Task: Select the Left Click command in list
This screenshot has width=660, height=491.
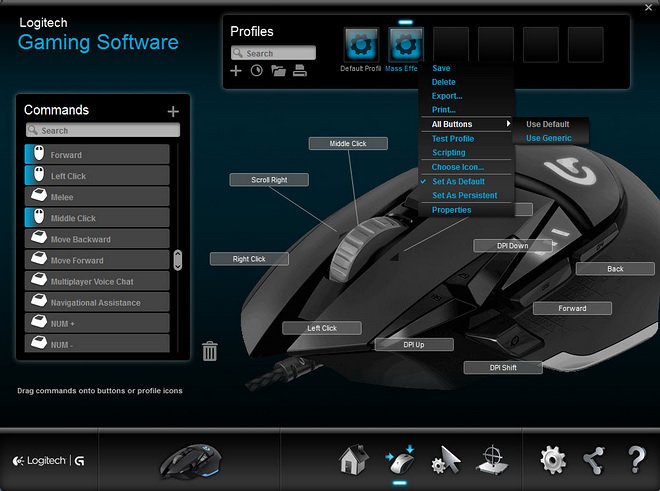Action: [x=97, y=176]
